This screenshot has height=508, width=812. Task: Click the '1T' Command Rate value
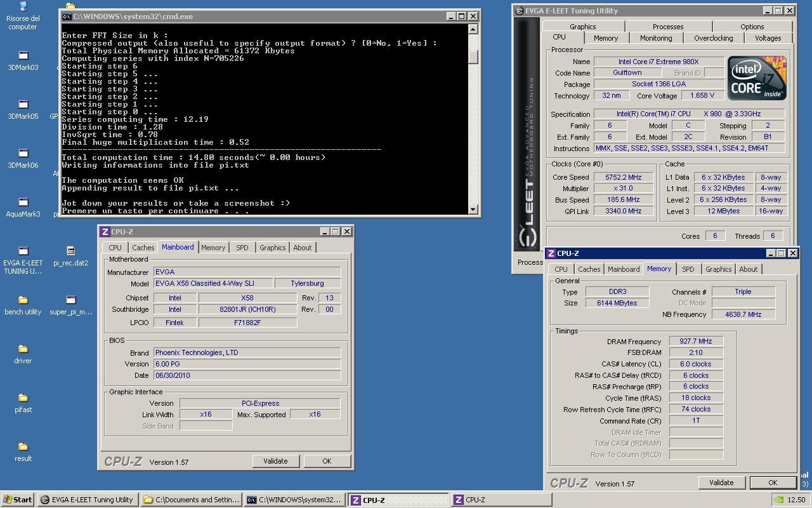click(696, 421)
